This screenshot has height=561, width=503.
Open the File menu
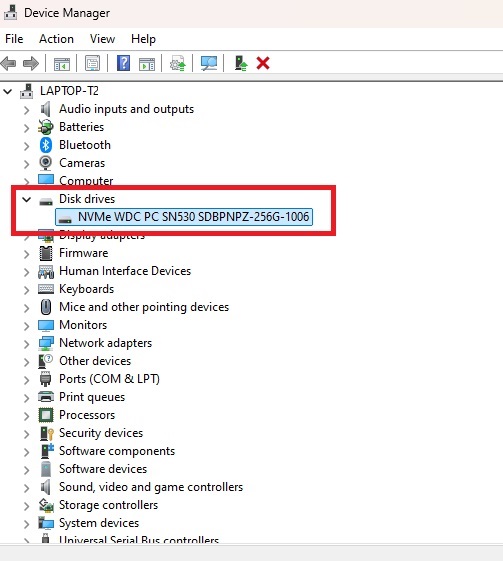14,39
